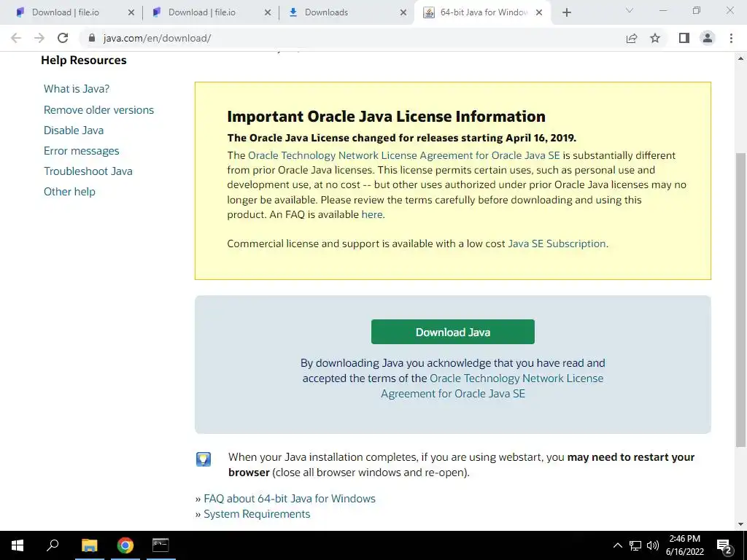Screen dimensions: 747x560
Task: Select the 64-bit Java for Windows tab
Action: pyautogui.click(x=484, y=12)
